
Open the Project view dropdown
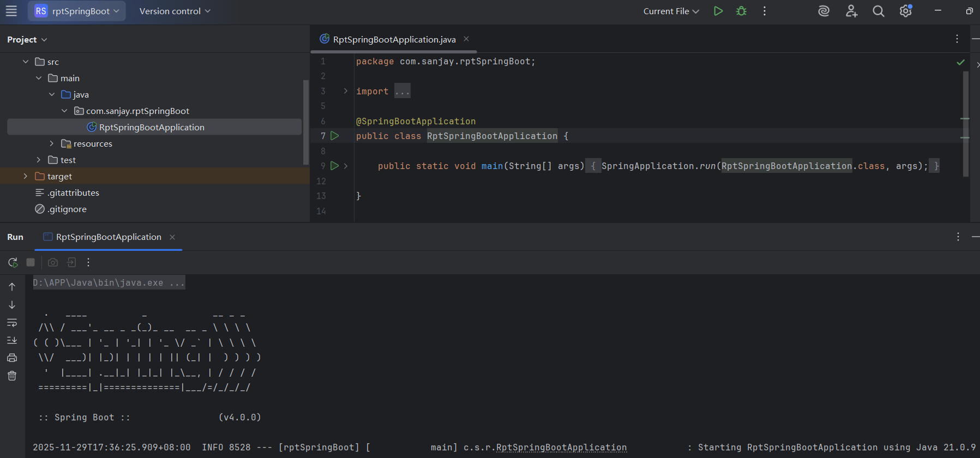tap(27, 40)
